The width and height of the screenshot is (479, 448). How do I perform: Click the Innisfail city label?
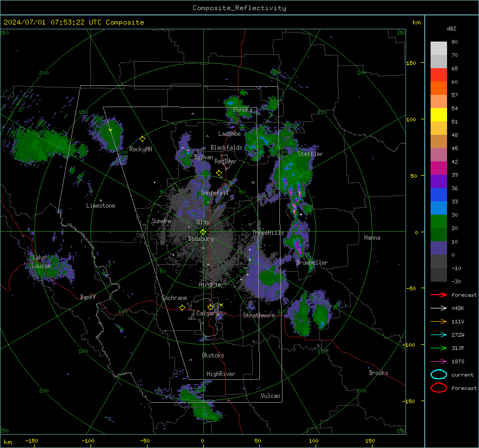click(214, 193)
